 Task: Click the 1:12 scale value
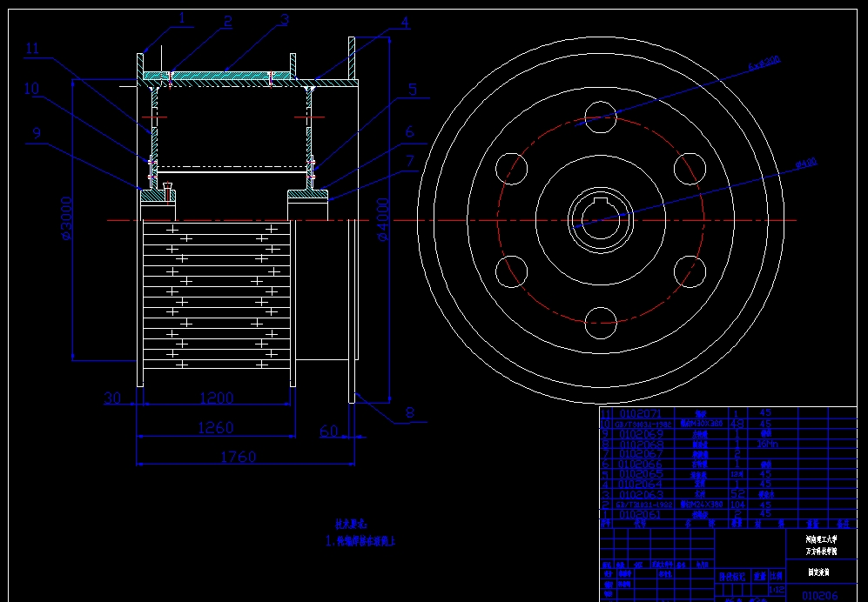click(777, 591)
